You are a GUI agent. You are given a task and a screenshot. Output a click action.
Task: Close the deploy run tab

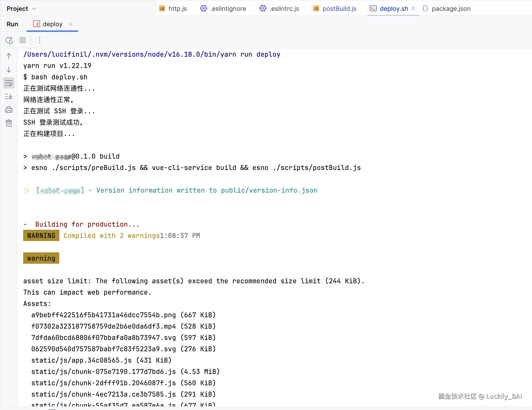(x=71, y=24)
